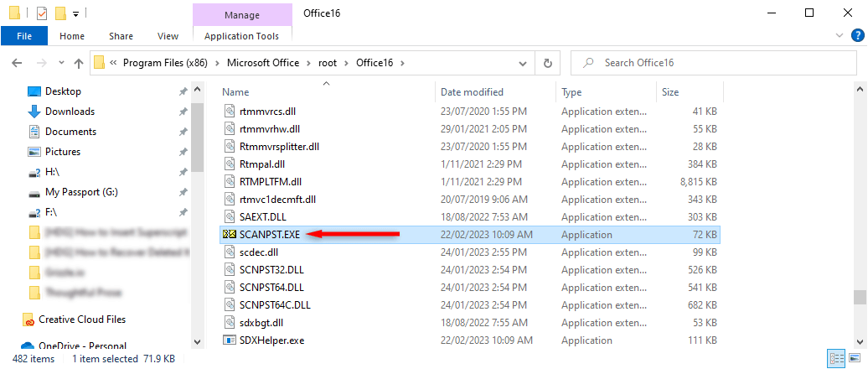Open the Help question mark icon
This screenshot has width=868, height=369.
855,36
